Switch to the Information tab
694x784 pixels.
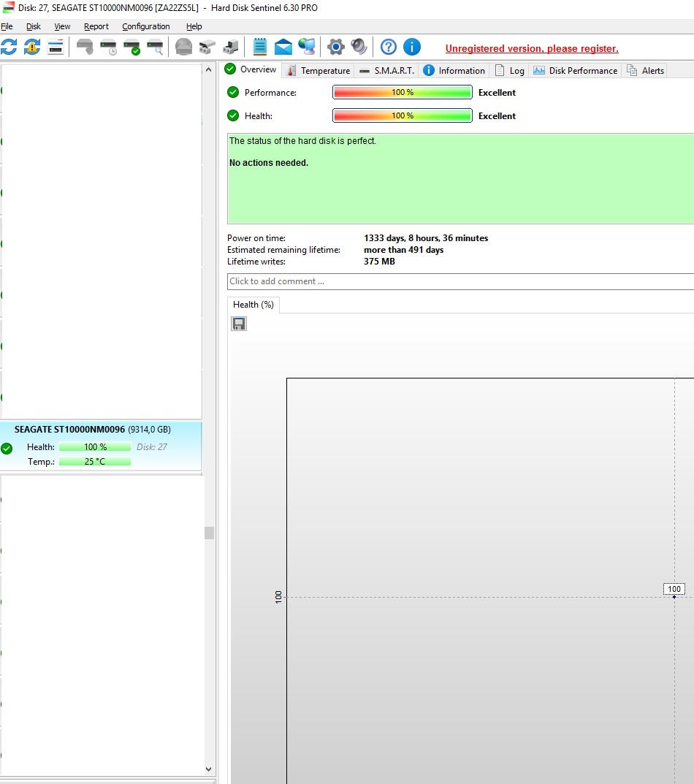pos(454,70)
